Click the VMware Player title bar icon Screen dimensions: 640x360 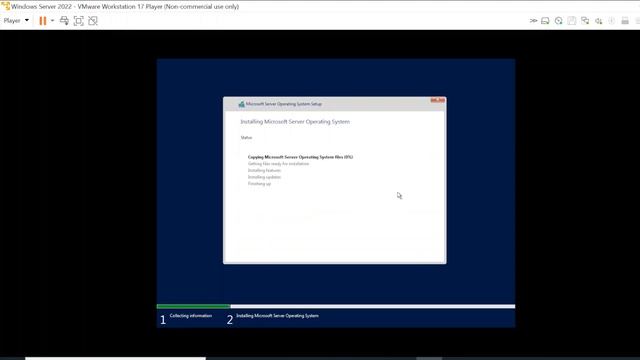pyautogui.click(x=5, y=6)
